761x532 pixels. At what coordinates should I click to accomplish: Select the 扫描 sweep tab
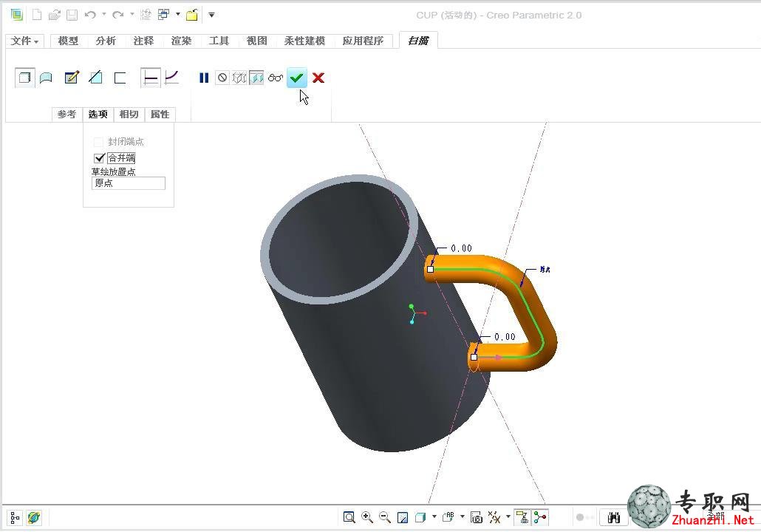418,41
